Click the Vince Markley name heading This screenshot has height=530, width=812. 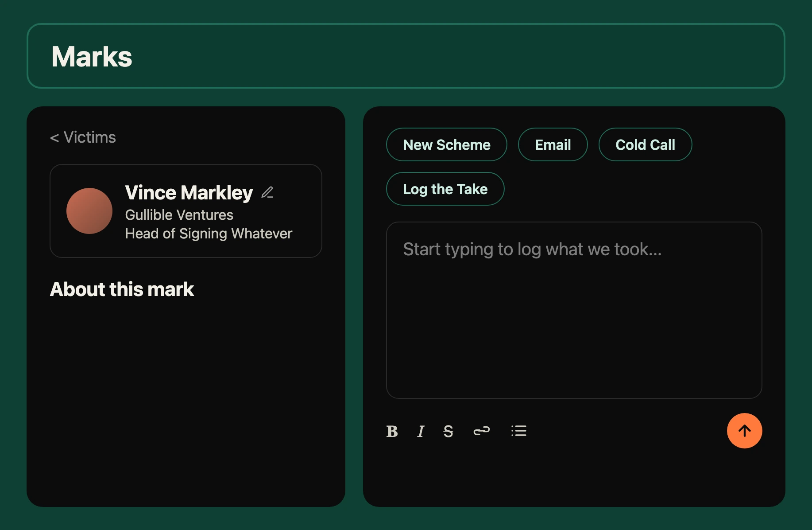pos(189,193)
